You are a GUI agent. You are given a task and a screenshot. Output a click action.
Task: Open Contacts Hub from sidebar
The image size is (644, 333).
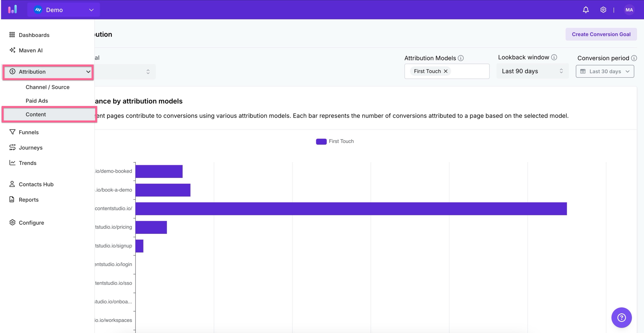pos(36,184)
